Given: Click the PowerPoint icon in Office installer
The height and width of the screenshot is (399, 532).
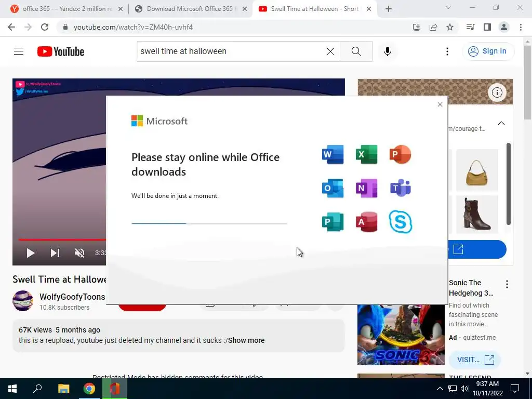Looking at the screenshot, I should point(401,154).
